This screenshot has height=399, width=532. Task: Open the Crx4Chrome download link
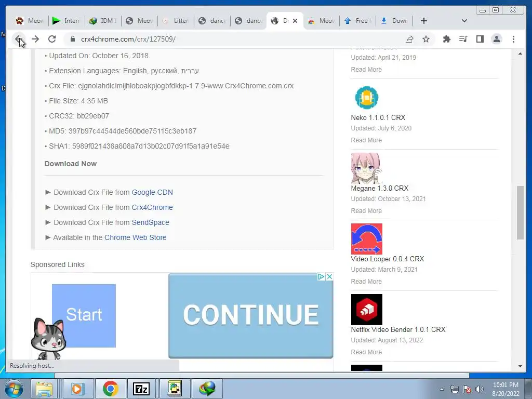152,207
